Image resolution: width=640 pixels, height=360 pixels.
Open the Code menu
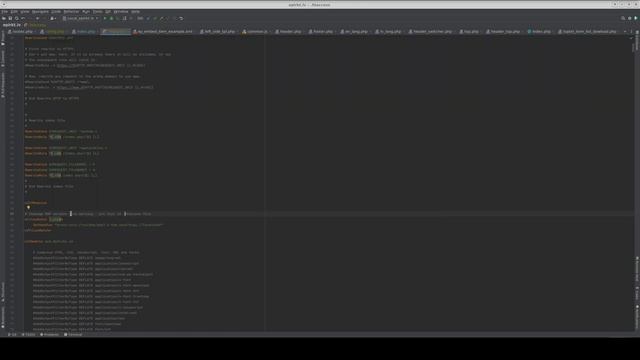click(56, 12)
